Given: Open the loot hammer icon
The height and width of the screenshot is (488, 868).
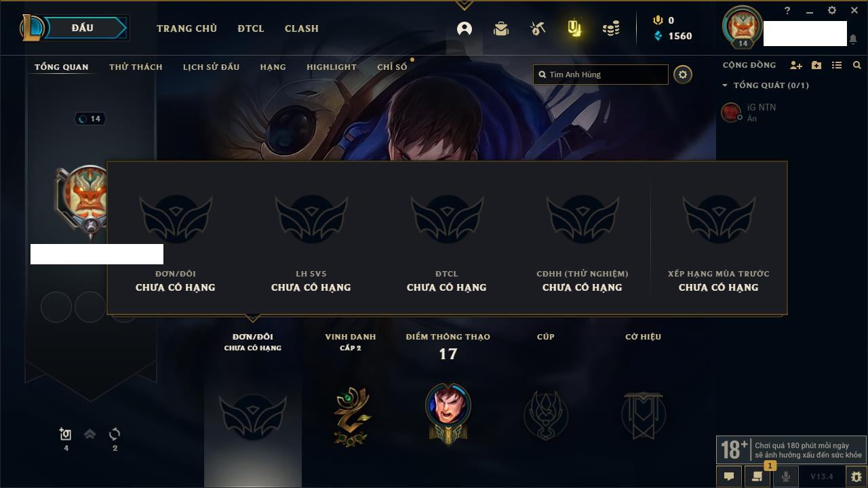Looking at the screenshot, I should click(538, 28).
